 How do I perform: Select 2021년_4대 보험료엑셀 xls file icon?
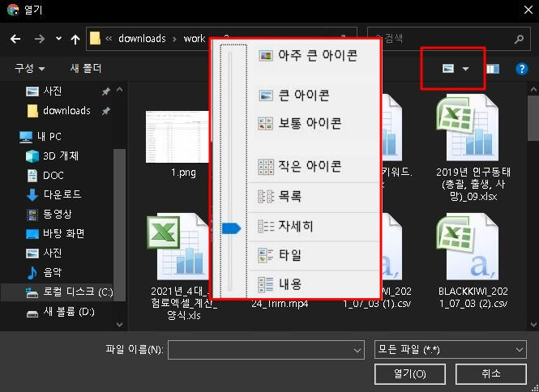(x=178, y=247)
